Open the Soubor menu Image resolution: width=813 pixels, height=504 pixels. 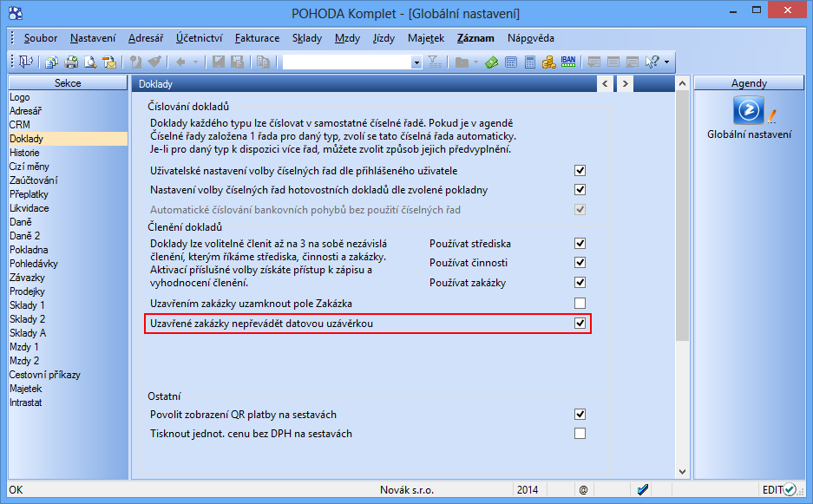[41, 38]
